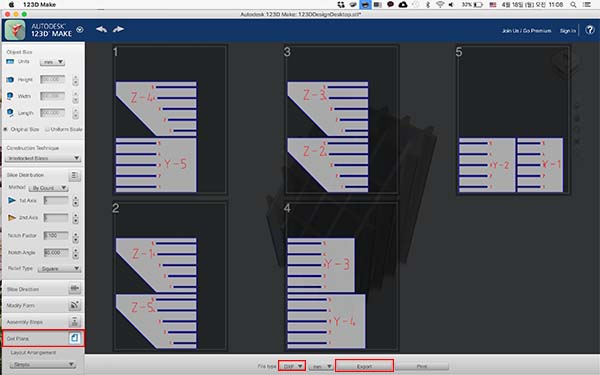Adjust the Length stepper arrows
The width and height of the screenshot is (600, 375).
coord(75,113)
